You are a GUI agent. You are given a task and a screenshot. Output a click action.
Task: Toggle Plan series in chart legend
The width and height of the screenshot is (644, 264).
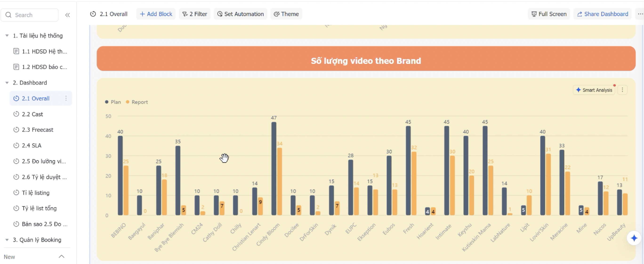tap(113, 102)
